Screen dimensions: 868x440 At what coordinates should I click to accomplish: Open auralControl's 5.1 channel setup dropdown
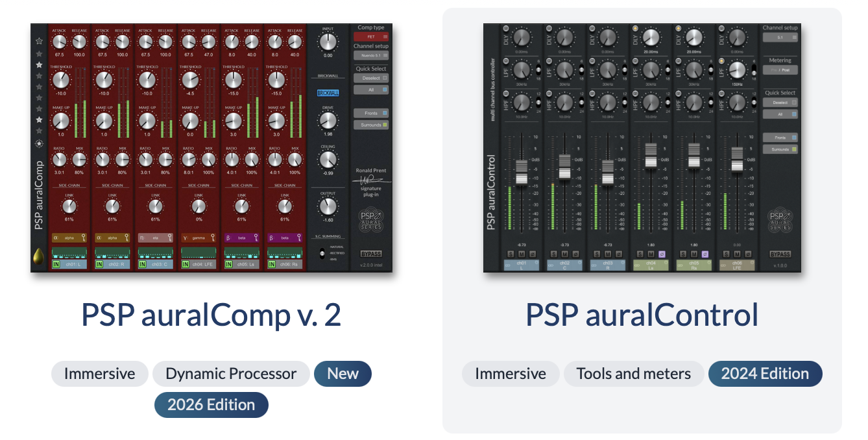(x=780, y=38)
